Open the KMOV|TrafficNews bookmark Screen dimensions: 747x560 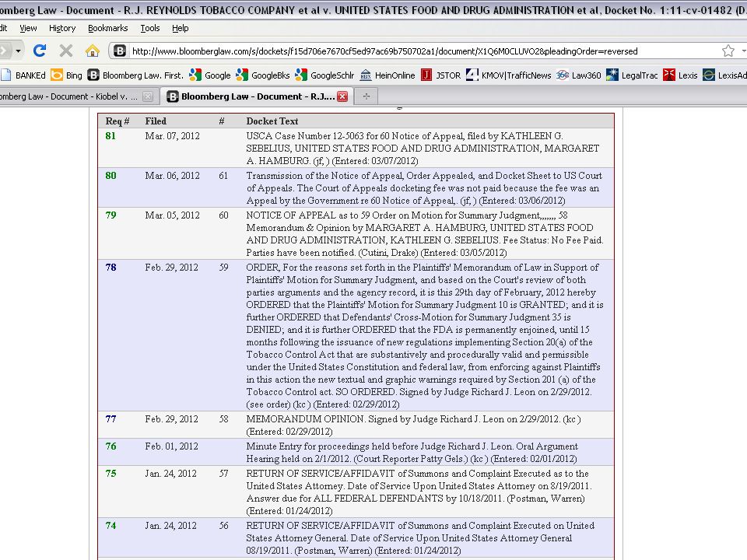coord(508,75)
